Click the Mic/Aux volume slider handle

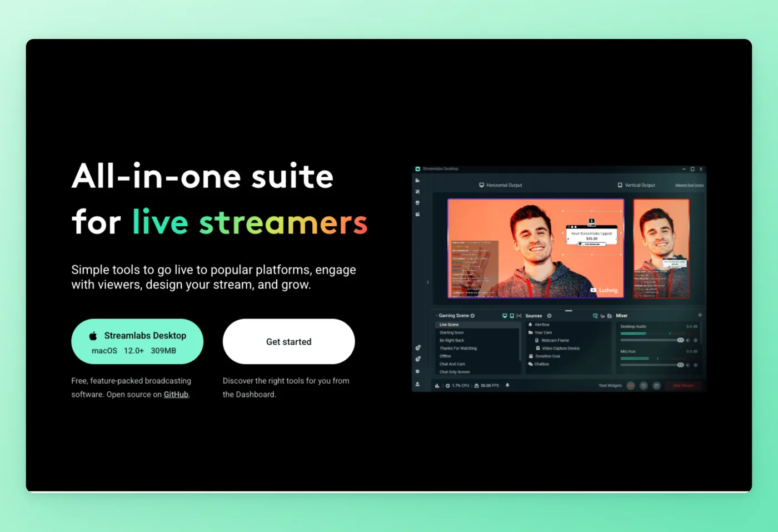click(x=680, y=365)
